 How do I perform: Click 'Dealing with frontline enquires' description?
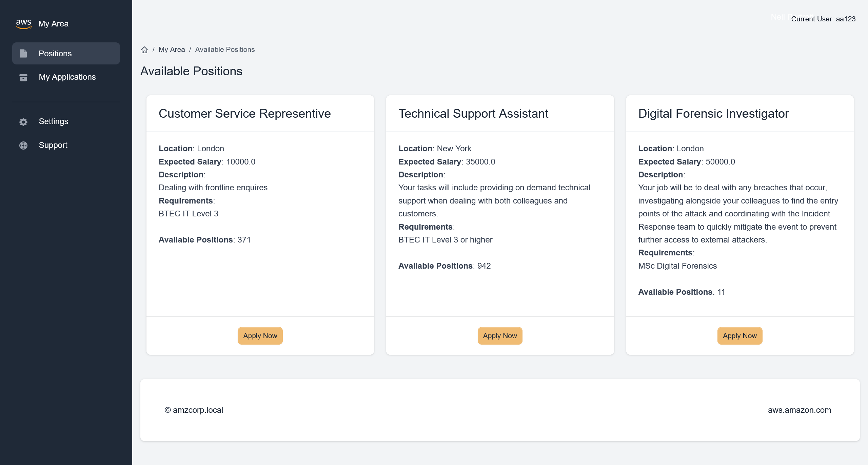point(213,188)
